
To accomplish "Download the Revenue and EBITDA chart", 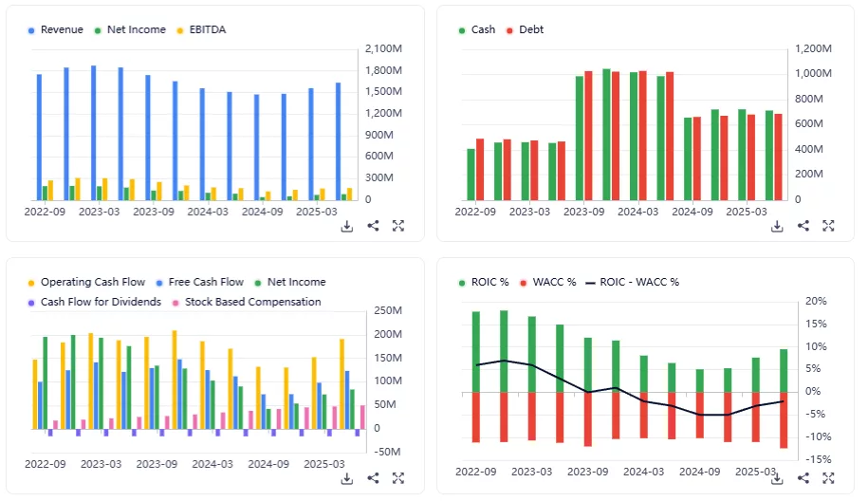I will click(347, 226).
